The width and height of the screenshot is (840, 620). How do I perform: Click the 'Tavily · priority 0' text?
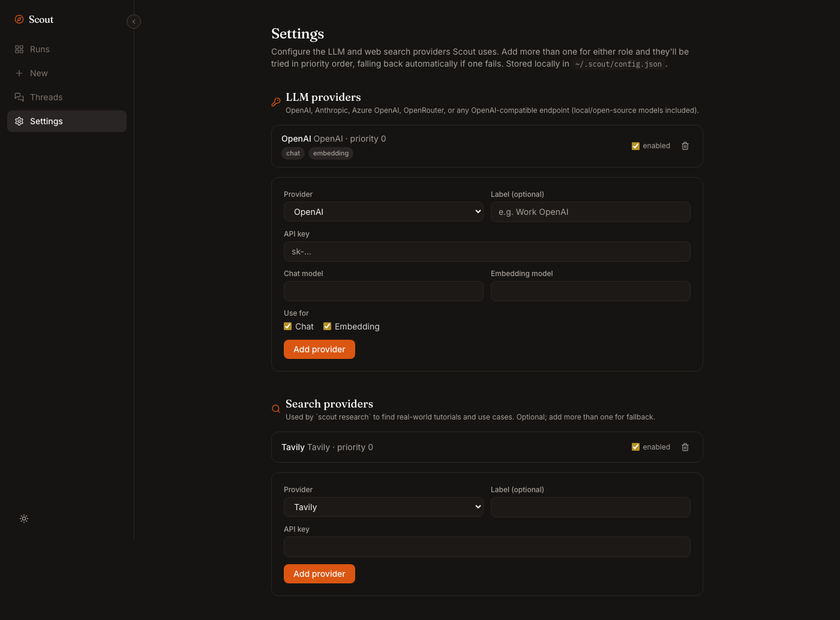point(340,447)
